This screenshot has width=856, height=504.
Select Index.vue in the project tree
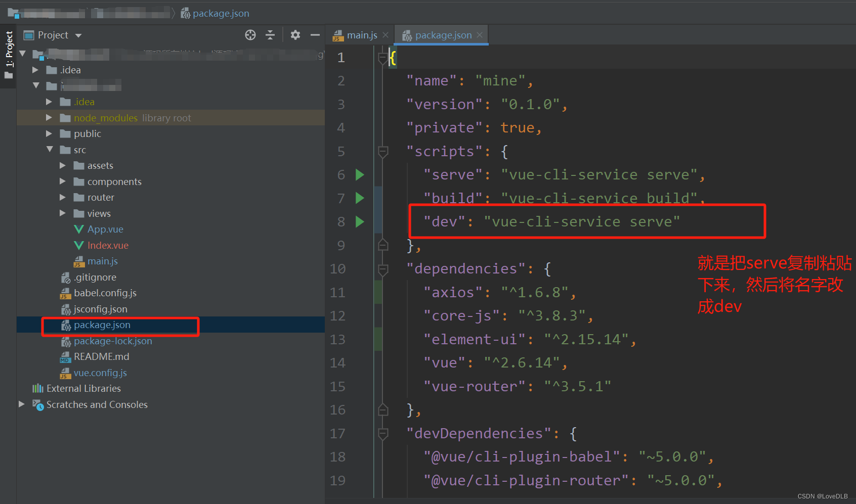pos(108,245)
